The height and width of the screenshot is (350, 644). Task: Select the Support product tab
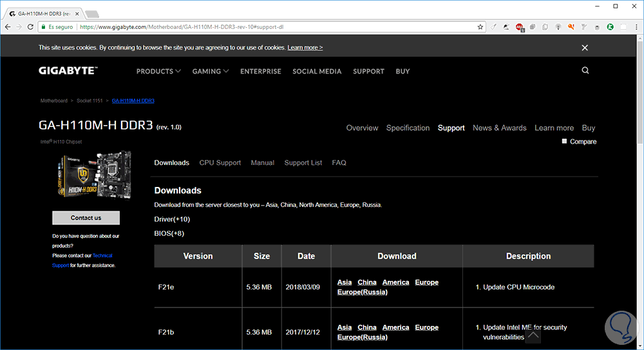pos(451,128)
